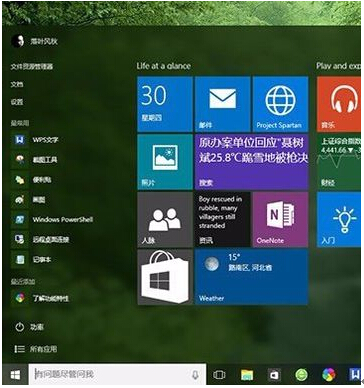Image resolution: width=364 pixels, height=388 pixels.
Task: Open the Power options button
Action: tap(29, 327)
